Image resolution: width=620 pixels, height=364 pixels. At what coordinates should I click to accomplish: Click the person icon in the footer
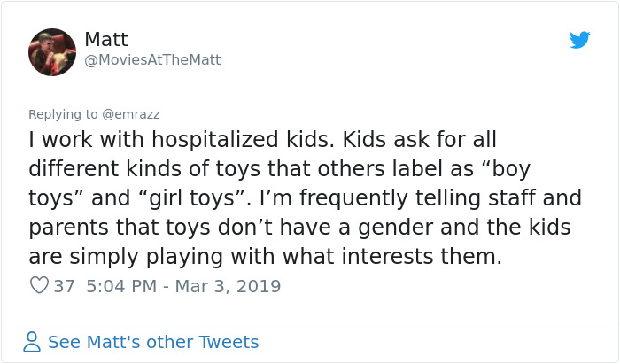[33, 342]
